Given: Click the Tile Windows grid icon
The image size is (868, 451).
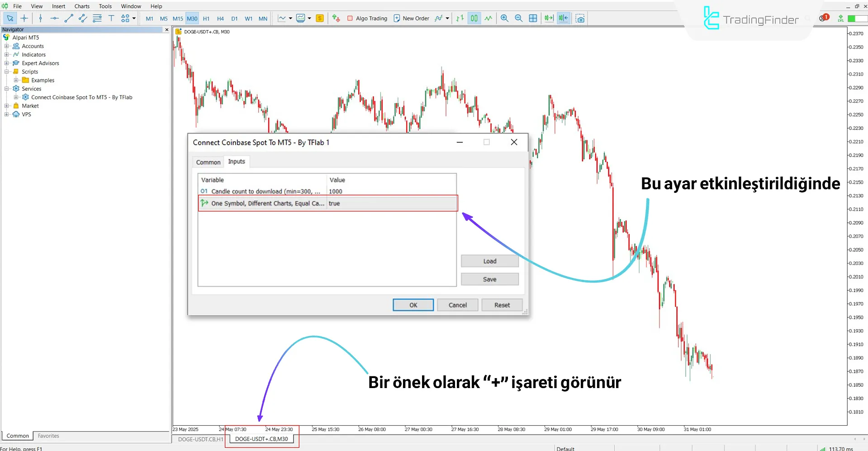Looking at the screenshot, I should pos(533,18).
